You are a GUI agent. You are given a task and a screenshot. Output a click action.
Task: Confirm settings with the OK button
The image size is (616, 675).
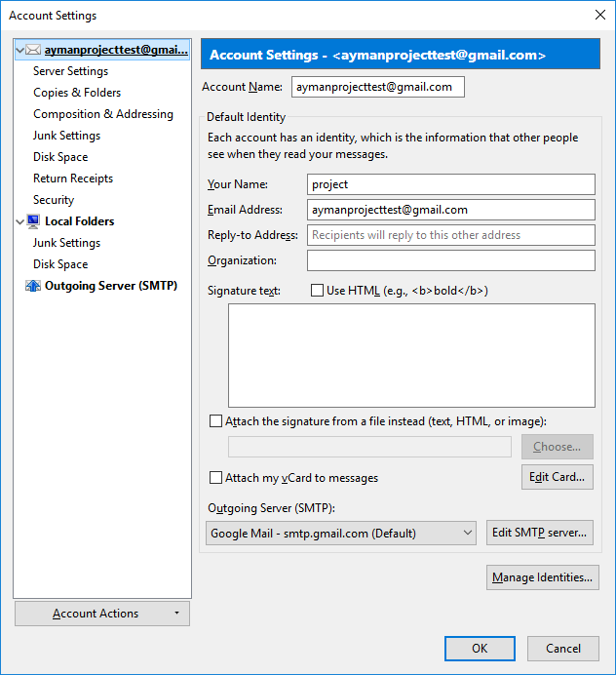pyautogui.click(x=480, y=649)
